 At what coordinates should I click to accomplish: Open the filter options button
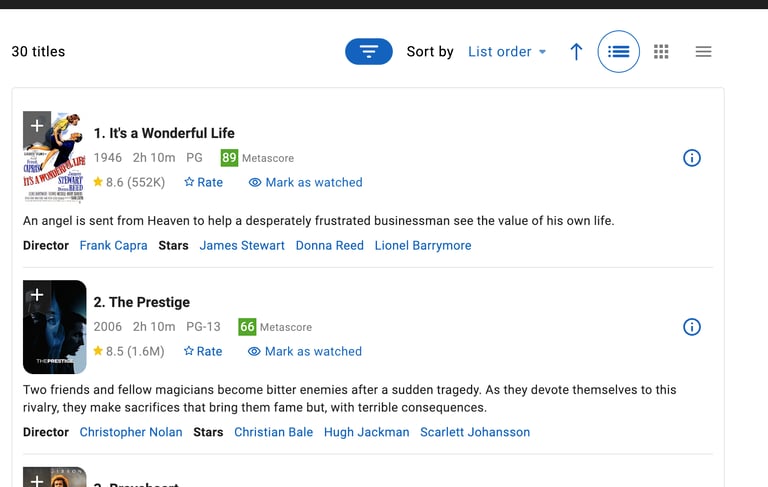(368, 52)
